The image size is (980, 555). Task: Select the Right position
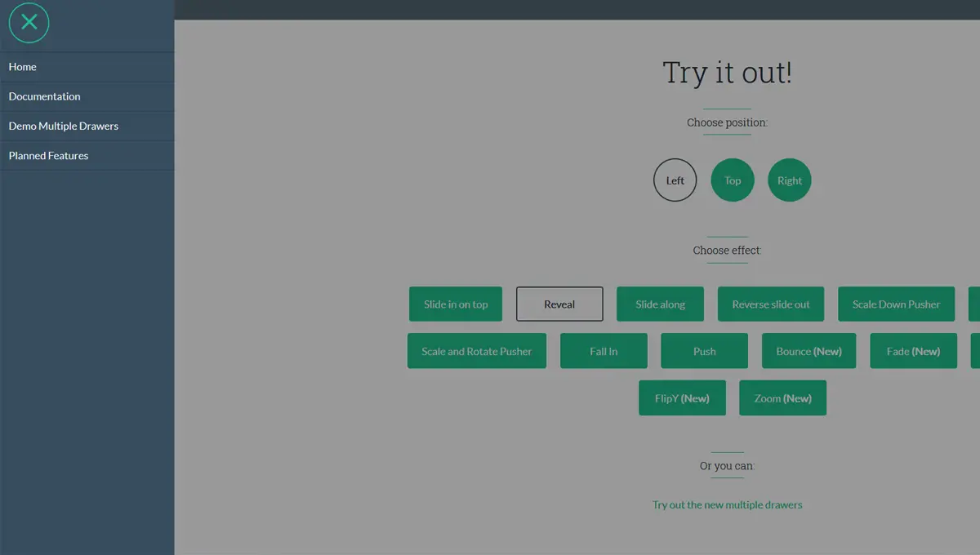[789, 180]
